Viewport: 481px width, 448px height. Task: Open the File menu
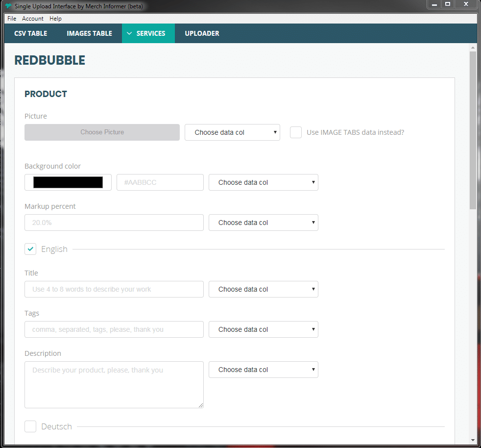[12, 19]
